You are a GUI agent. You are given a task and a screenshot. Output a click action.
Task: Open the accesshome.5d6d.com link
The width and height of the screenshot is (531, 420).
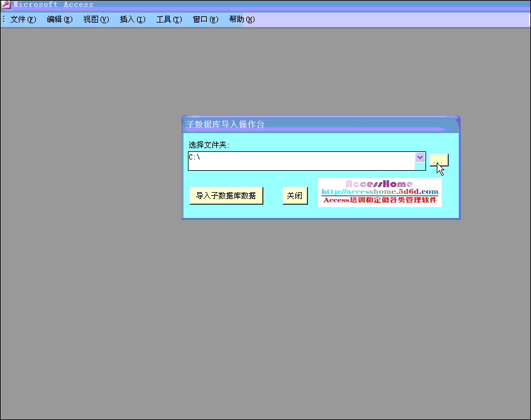pos(380,191)
